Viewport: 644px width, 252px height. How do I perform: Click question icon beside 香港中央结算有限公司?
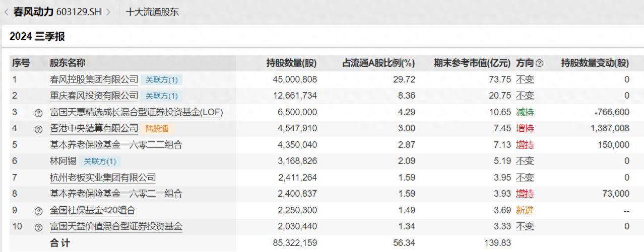pos(38,129)
